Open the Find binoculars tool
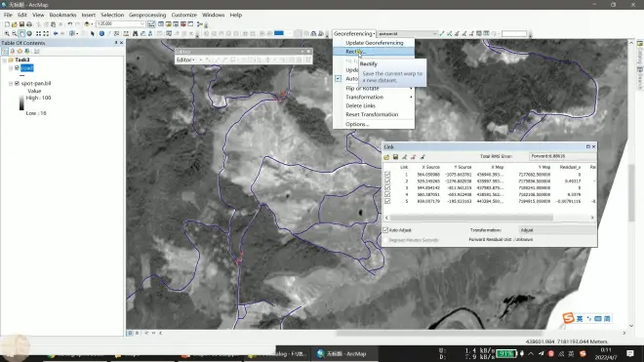This screenshot has width=644, height=362. click(135, 34)
